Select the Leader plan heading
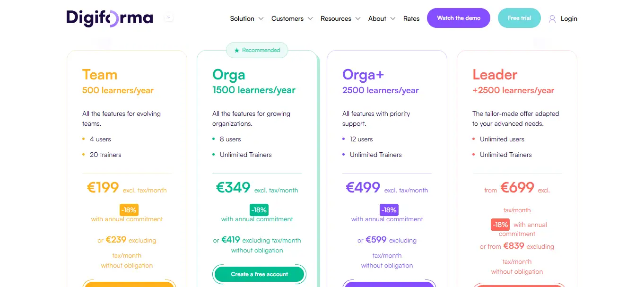The height and width of the screenshot is (287, 644). pyautogui.click(x=495, y=75)
